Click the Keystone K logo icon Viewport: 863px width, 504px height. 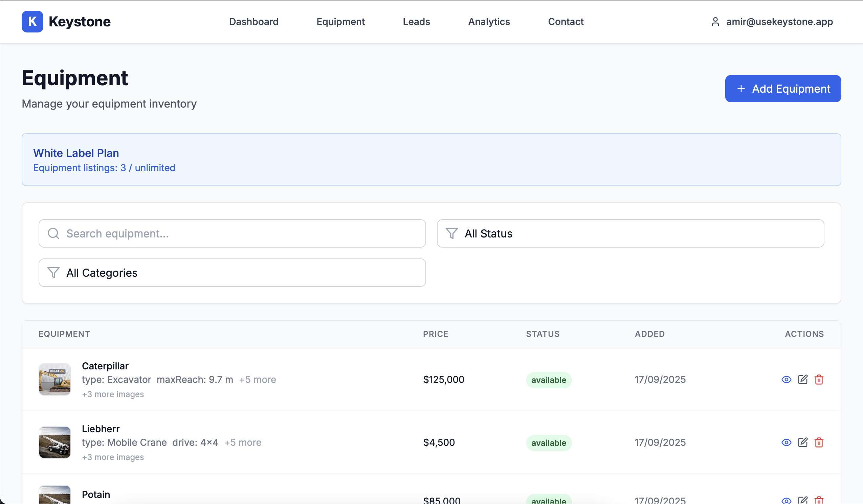click(32, 22)
